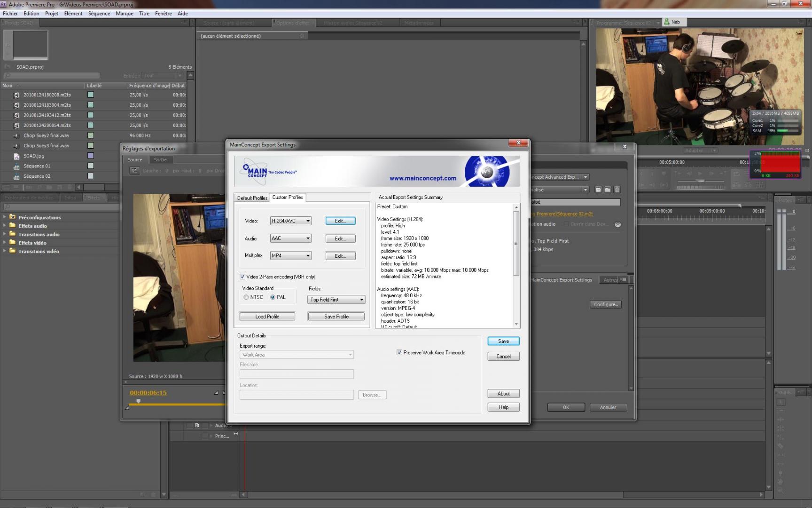This screenshot has height=508, width=812.
Task: Click the export preview playhead marker
Action: (x=138, y=401)
